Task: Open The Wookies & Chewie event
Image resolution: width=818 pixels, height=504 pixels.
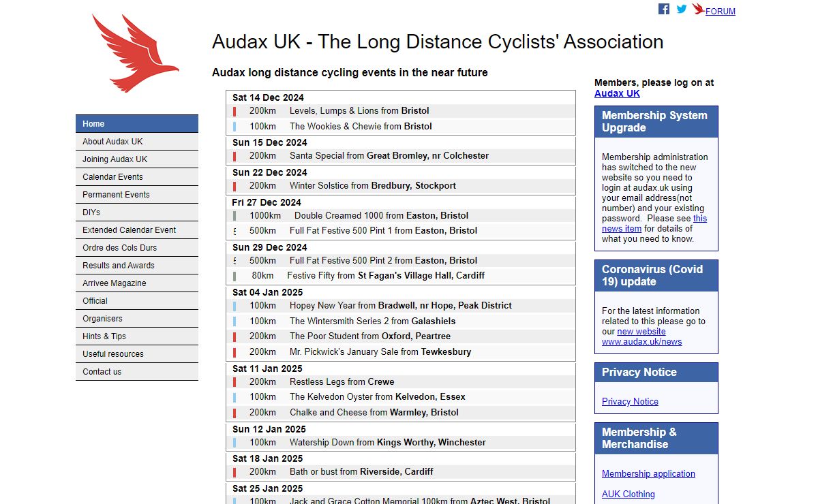Action: (x=401, y=126)
